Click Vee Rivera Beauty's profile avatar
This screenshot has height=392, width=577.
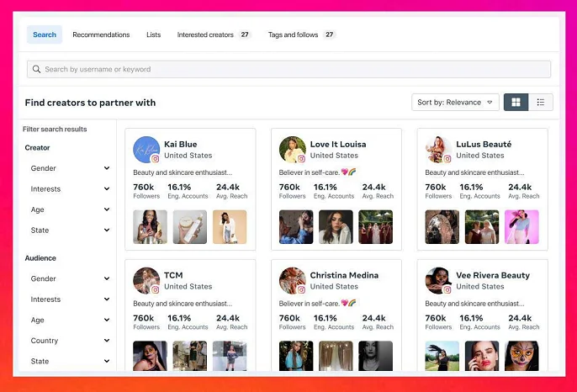[437, 280]
